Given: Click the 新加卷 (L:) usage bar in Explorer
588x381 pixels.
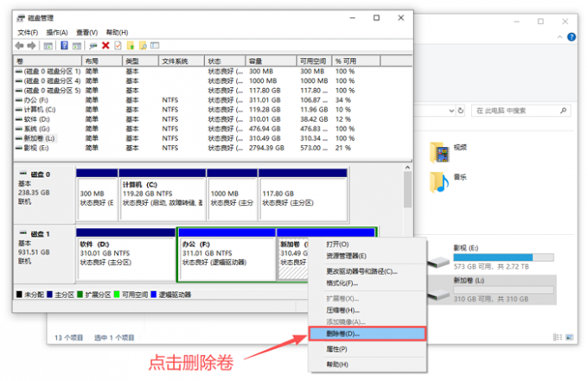Looking at the screenshot, I should tap(503, 290).
